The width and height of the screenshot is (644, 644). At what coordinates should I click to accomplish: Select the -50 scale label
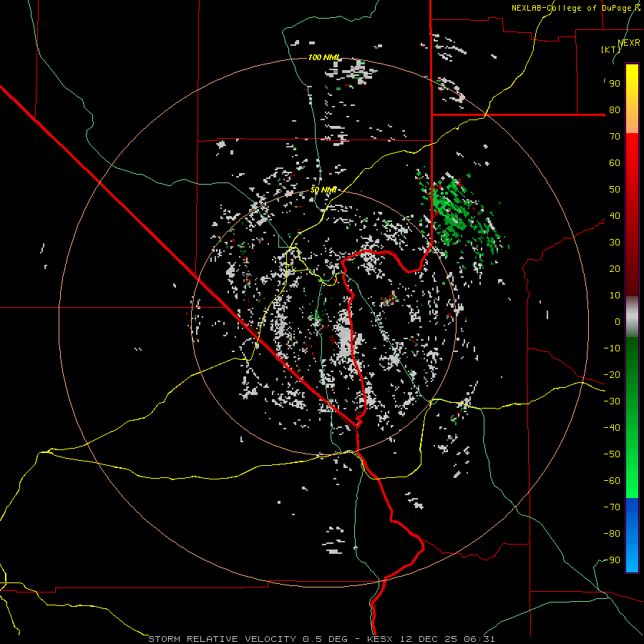tap(612, 454)
